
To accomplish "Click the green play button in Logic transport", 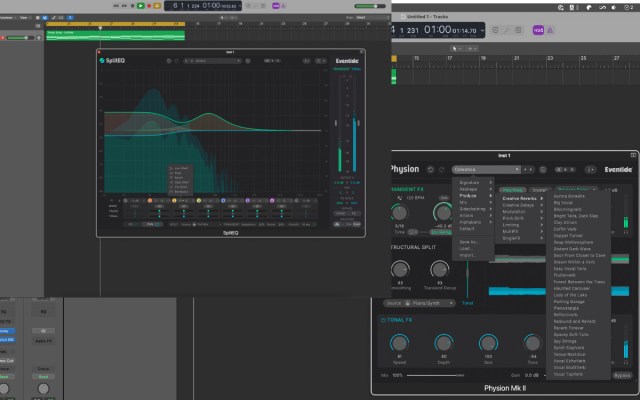I will click(x=140, y=6).
